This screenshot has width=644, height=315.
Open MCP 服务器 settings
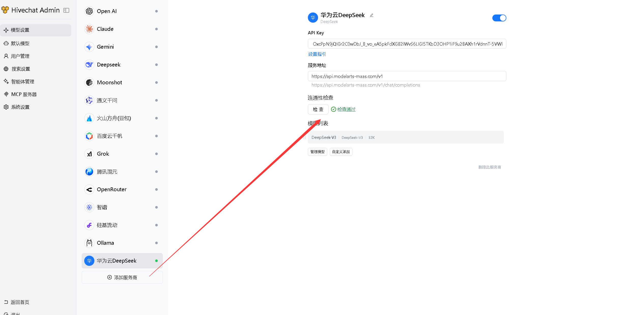[x=36, y=94]
